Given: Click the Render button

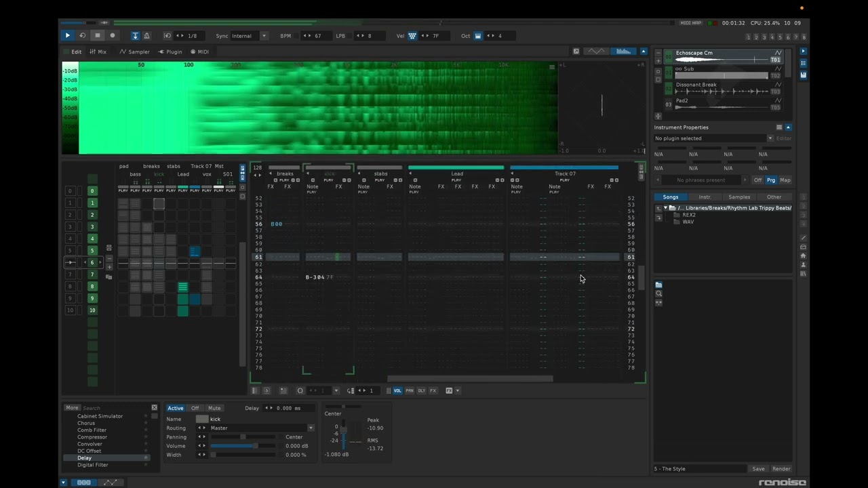Looking at the screenshot, I should [x=781, y=468].
